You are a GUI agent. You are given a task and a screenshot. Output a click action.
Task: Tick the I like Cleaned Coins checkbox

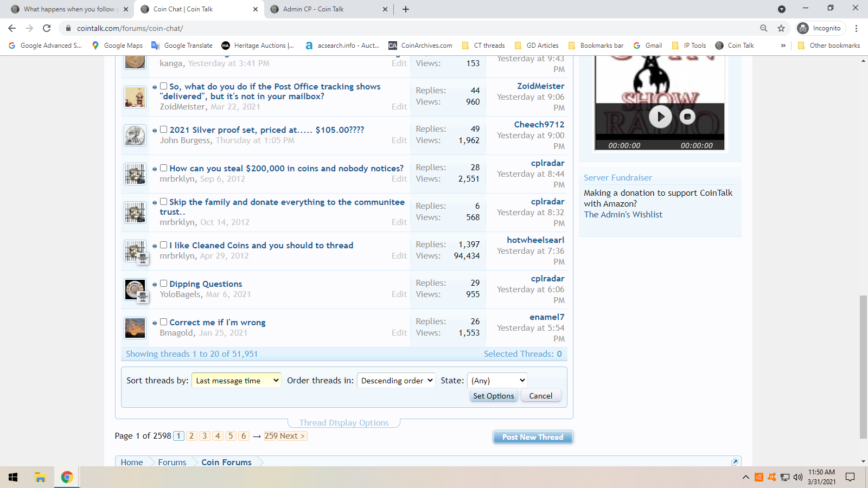tap(163, 245)
